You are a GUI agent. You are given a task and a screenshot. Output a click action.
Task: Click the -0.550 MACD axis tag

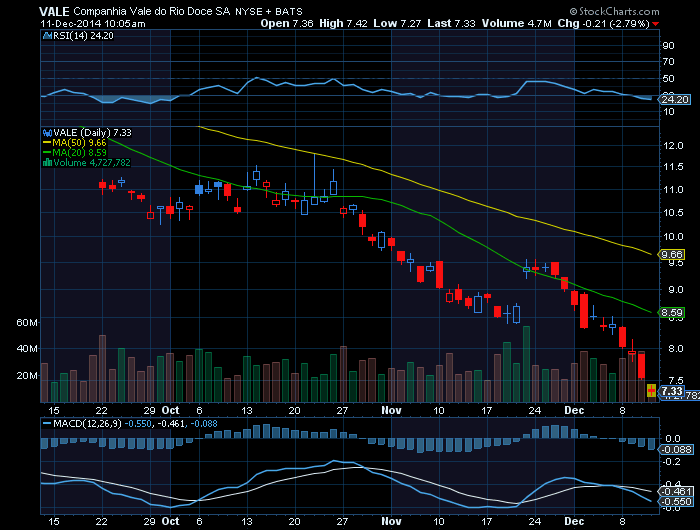pyautogui.click(x=676, y=501)
